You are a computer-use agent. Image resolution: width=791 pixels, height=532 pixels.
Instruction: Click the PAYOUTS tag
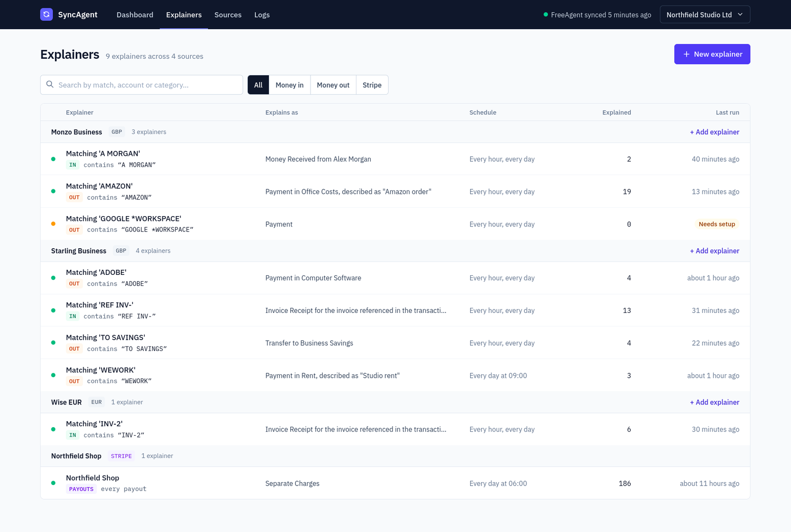pyautogui.click(x=81, y=489)
